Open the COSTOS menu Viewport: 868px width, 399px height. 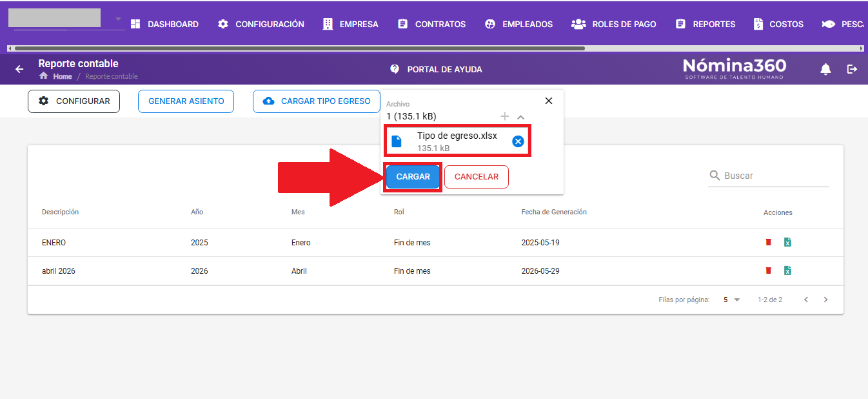(778, 24)
